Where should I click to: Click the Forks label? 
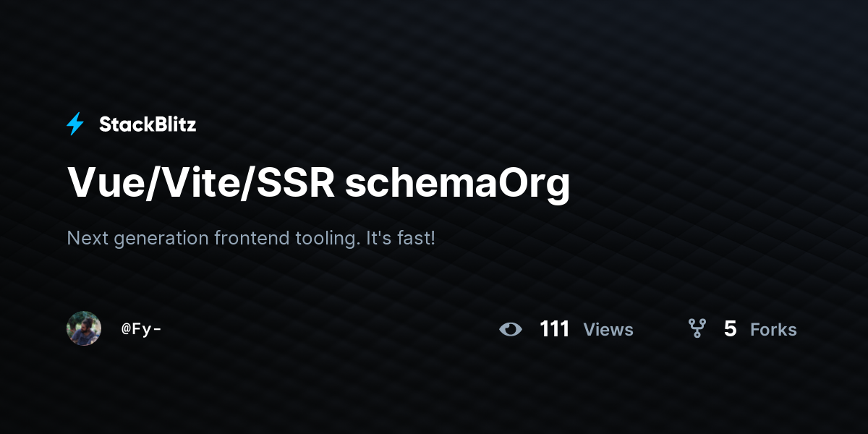(773, 330)
